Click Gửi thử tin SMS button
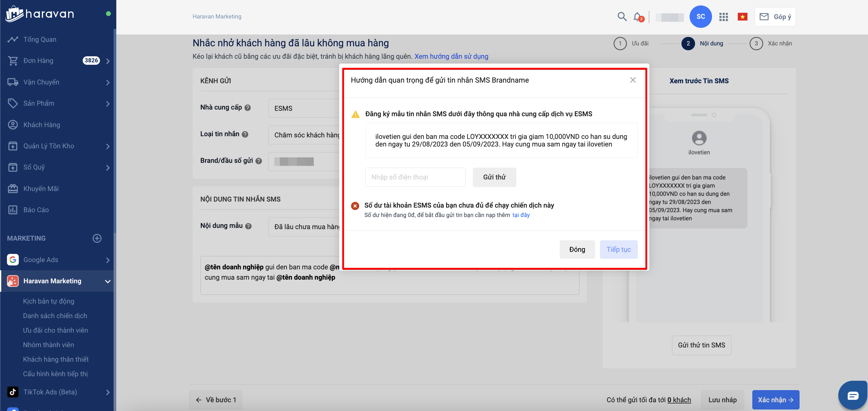Viewport: 868px width, 411px height. (x=701, y=345)
